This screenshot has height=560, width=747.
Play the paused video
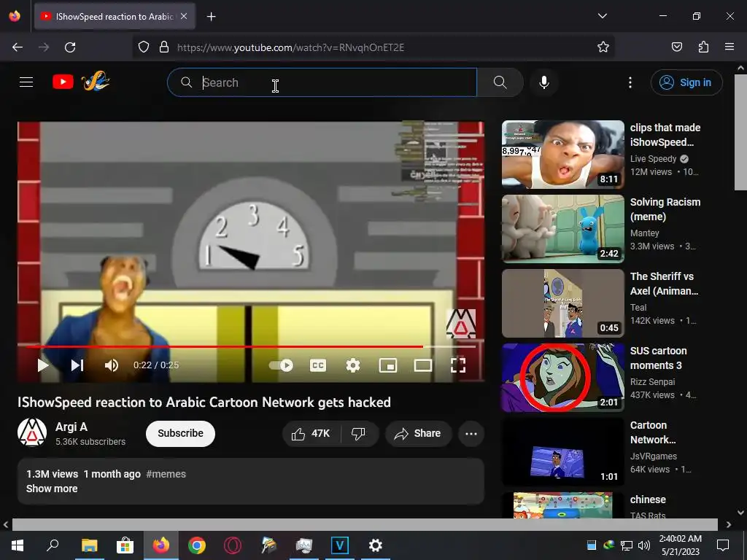coord(43,365)
